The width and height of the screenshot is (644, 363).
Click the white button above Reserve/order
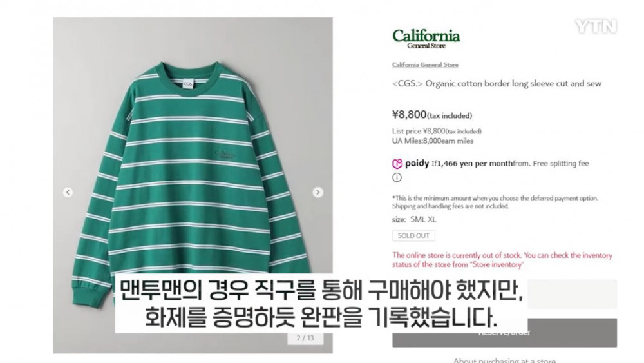click(572, 294)
